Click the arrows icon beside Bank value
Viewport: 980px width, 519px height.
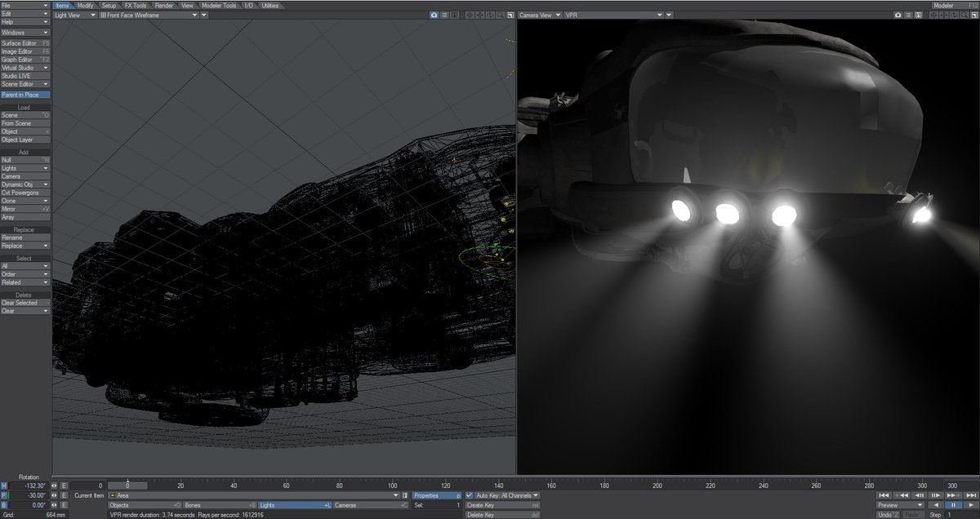(x=54, y=505)
